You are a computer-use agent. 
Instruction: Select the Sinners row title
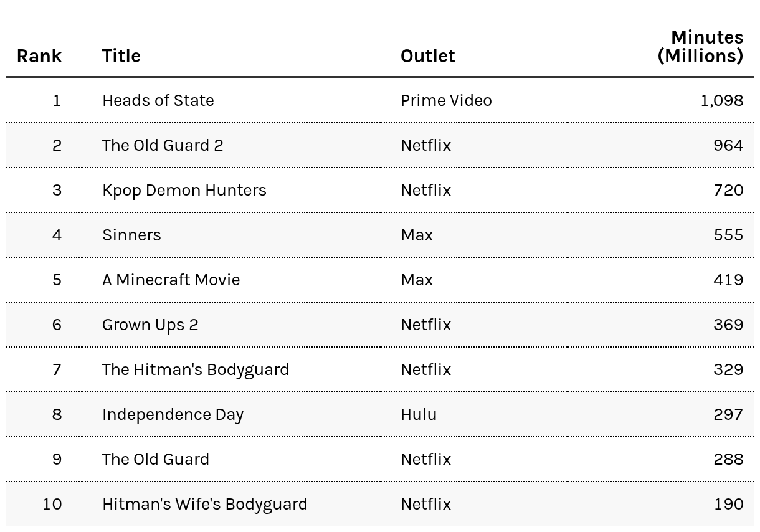131,235
